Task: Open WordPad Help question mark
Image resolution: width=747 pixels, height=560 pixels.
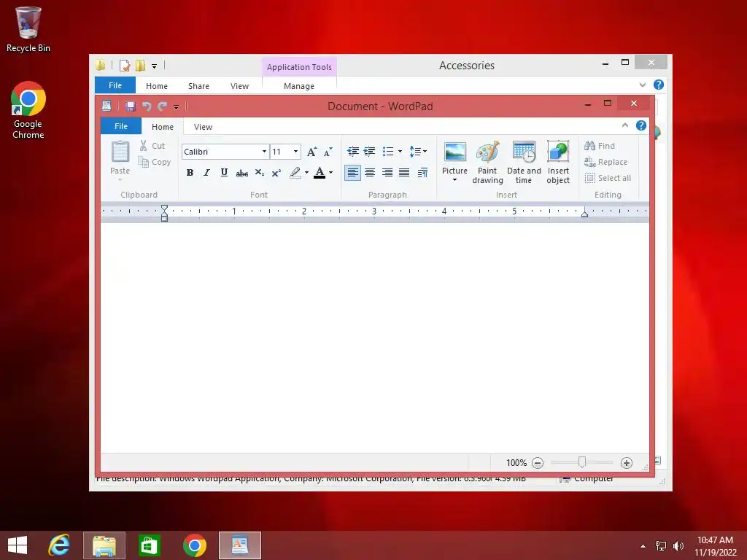Action: click(641, 125)
